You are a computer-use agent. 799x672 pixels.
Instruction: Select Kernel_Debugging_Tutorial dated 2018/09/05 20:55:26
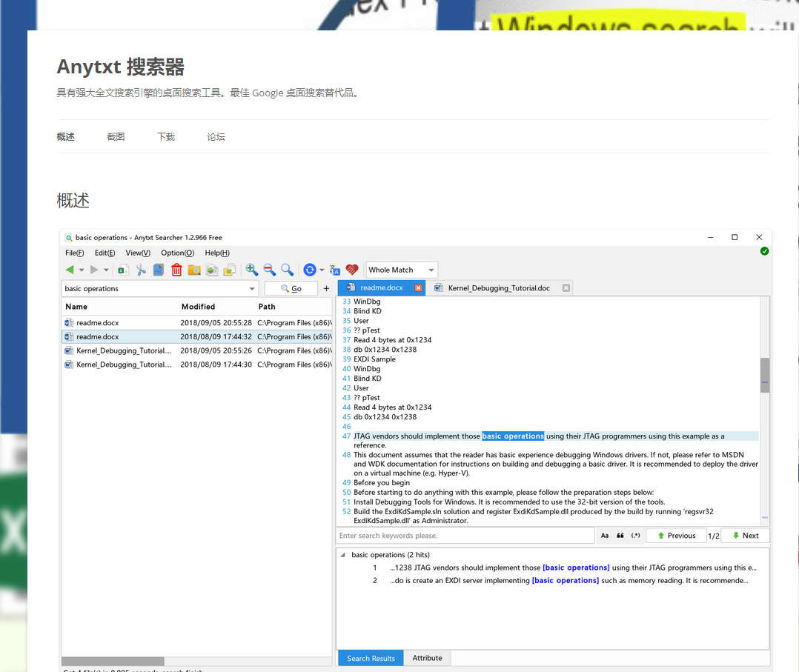197,350
